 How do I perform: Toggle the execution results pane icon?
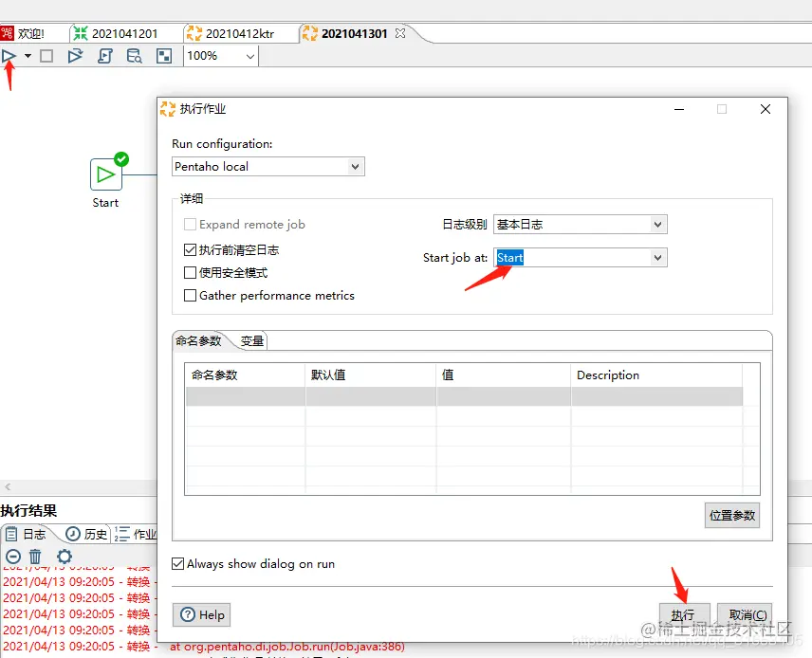164,56
